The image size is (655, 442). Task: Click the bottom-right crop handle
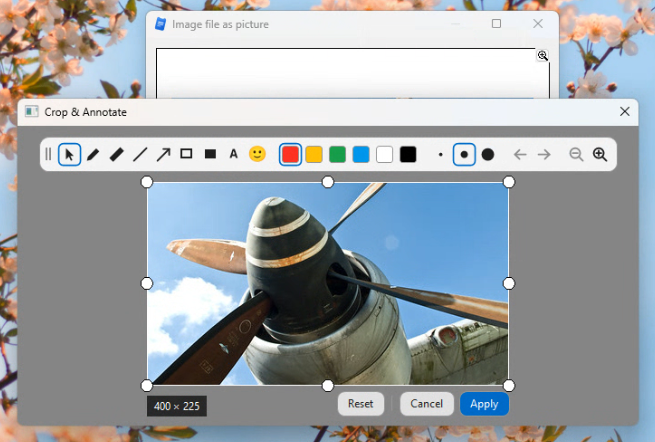coord(509,385)
